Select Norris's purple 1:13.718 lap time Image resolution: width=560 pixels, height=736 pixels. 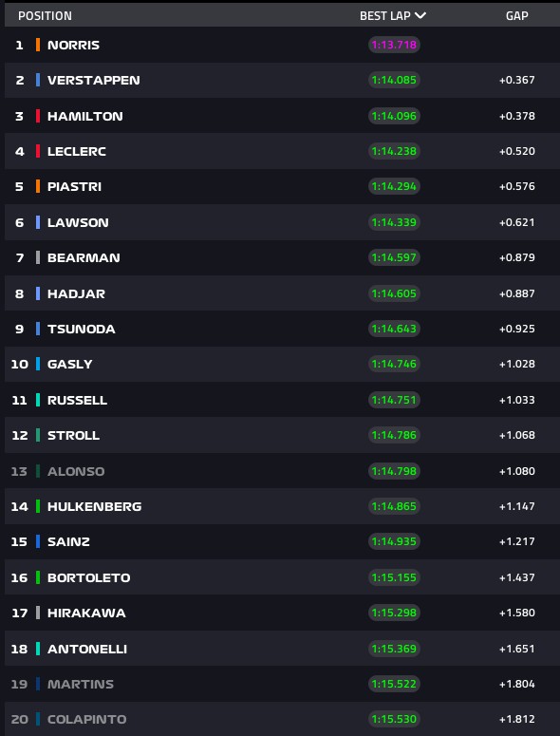394,45
